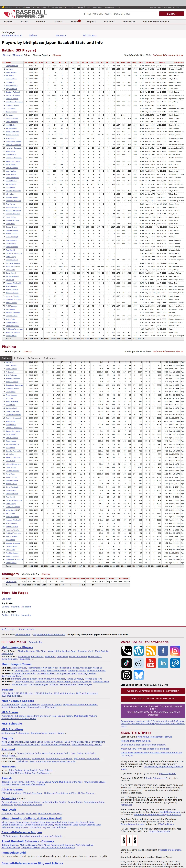Click the Question, Comment, Feedback button

(x=153, y=691)
